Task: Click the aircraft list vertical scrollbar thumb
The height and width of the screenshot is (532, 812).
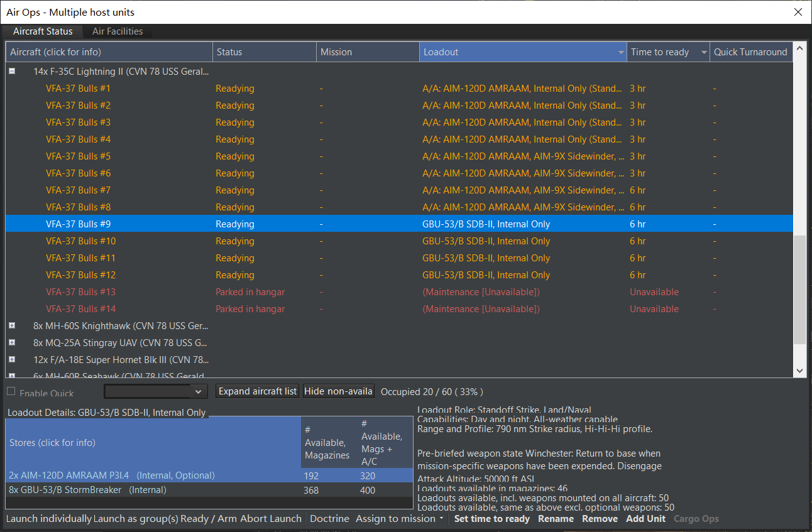Action: pyautogui.click(x=799, y=290)
